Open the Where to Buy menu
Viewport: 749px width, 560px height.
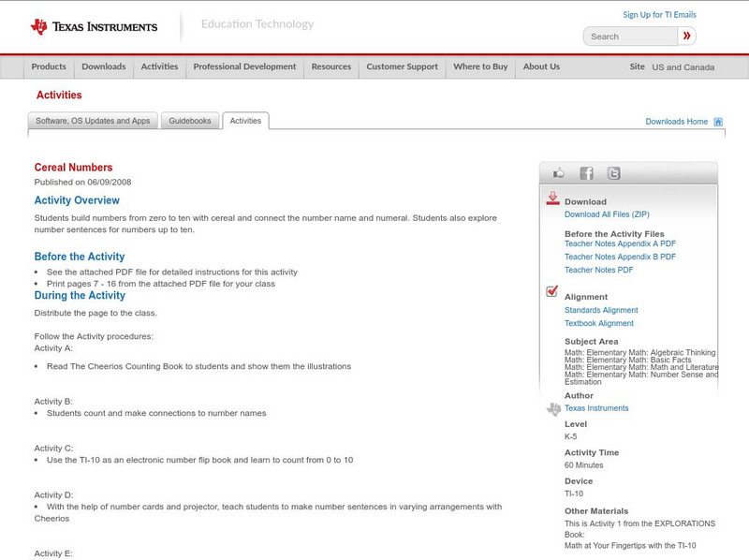pos(480,66)
